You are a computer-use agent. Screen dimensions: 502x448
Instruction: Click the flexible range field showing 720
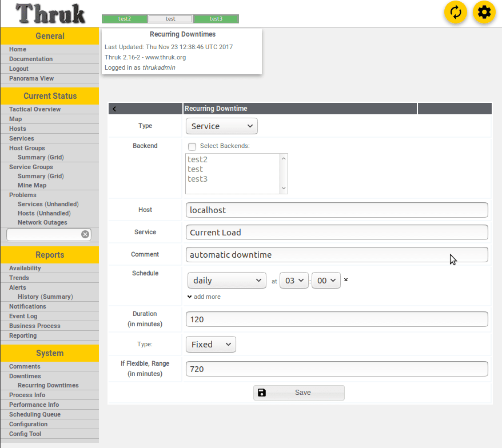337,369
